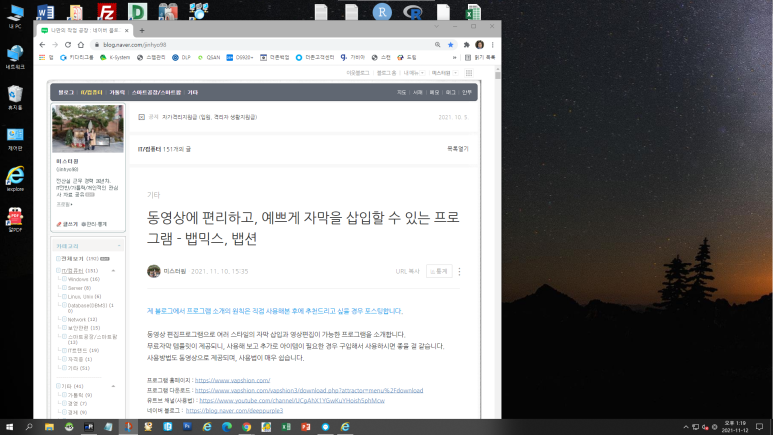Open Server (8) category
The height and width of the screenshot is (435, 773).
(79, 289)
